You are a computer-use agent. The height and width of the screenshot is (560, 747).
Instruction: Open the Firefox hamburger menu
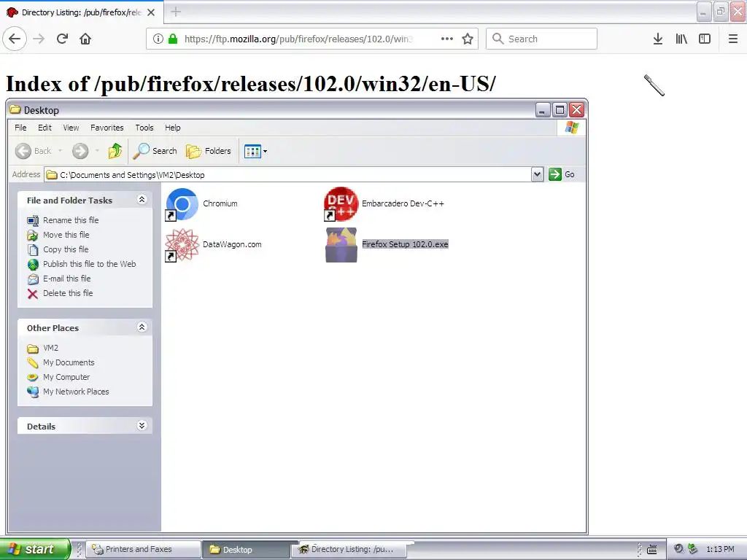pos(733,39)
